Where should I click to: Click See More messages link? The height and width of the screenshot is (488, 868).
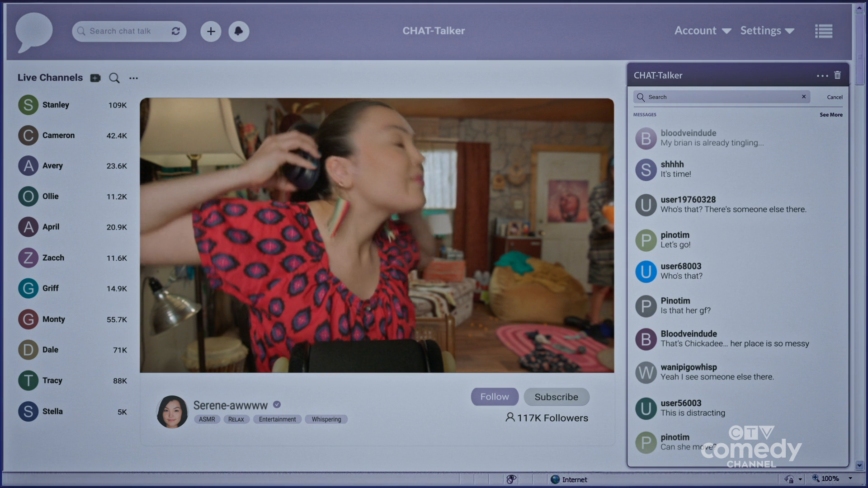(x=831, y=115)
